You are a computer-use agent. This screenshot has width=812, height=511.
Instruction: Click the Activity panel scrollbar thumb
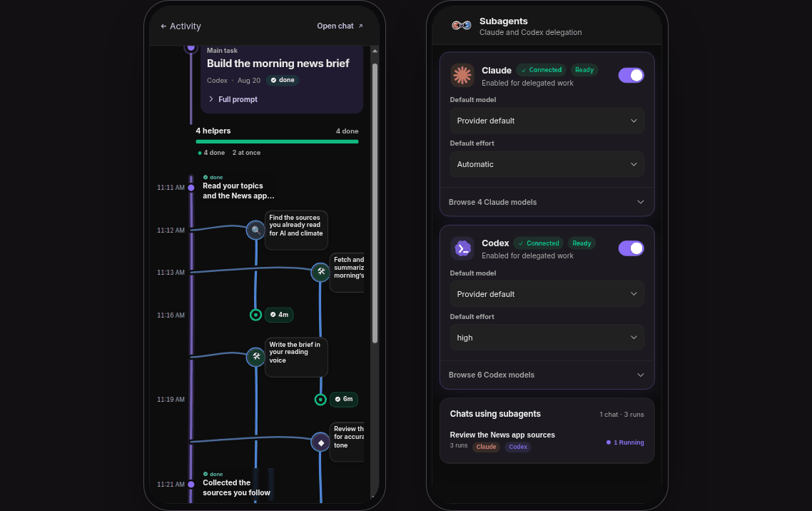(x=375, y=203)
